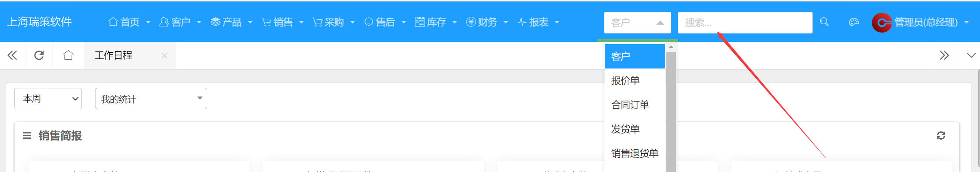Open the 销售简报 hamburger menu icon

(27, 135)
